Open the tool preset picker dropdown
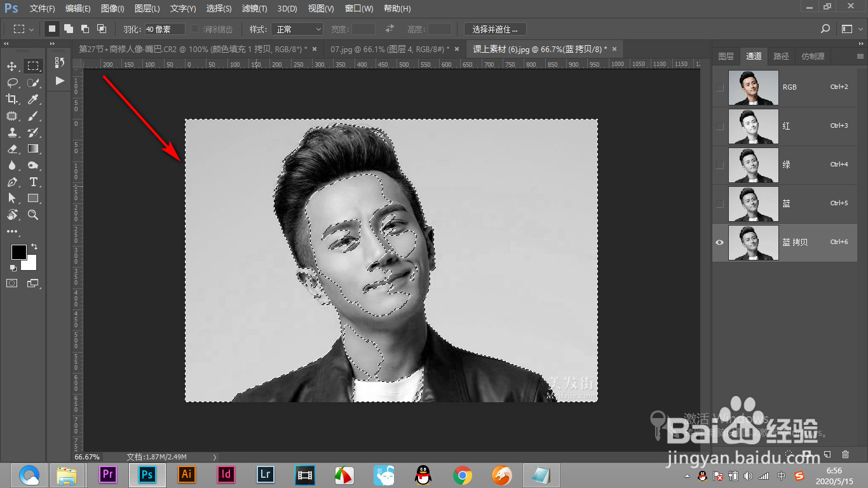The width and height of the screenshot is (868, 488). pyautogui.click(x=24, y=29)
